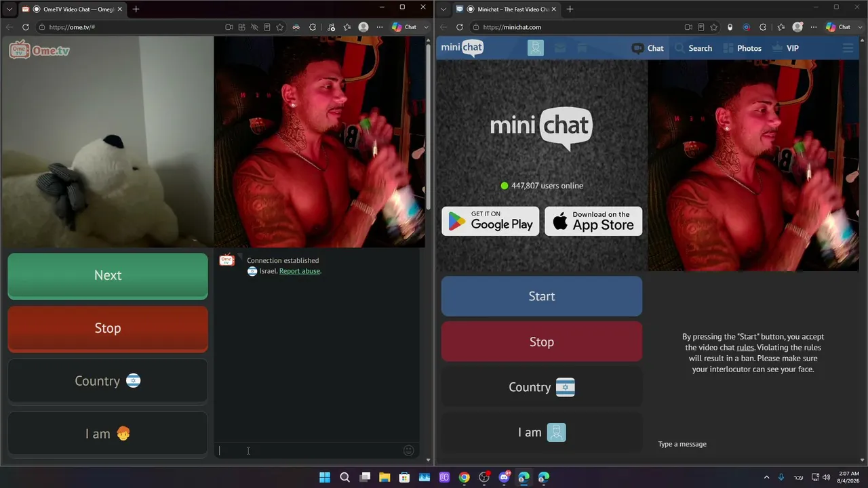Screen dimensions: 868x488
Task: Click the minichat.com address bar URL
Action: [512, 27]
